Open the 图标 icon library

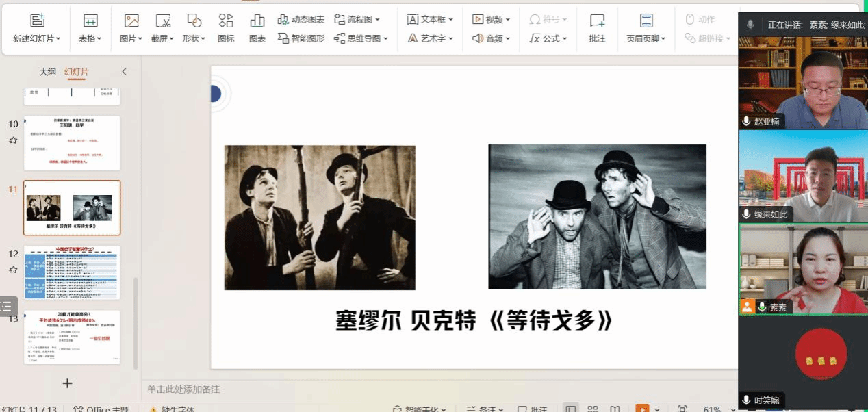click(226, 21)
